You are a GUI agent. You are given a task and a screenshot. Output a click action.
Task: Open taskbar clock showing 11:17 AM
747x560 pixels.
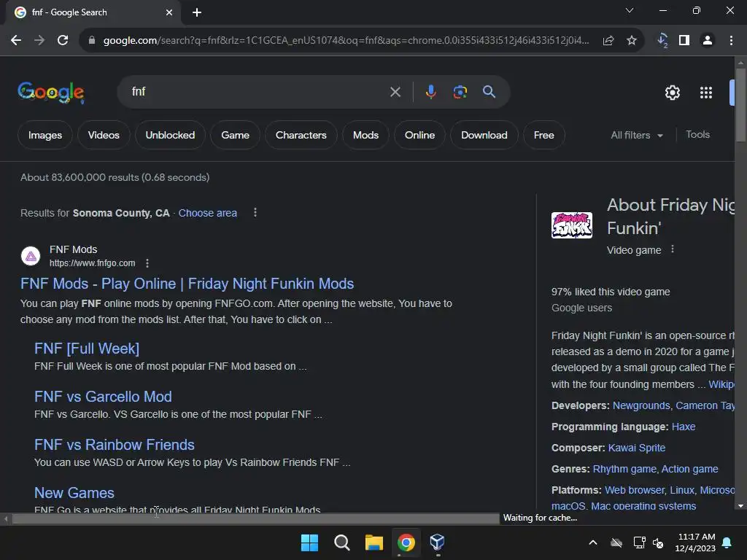(x=695, y=542)
